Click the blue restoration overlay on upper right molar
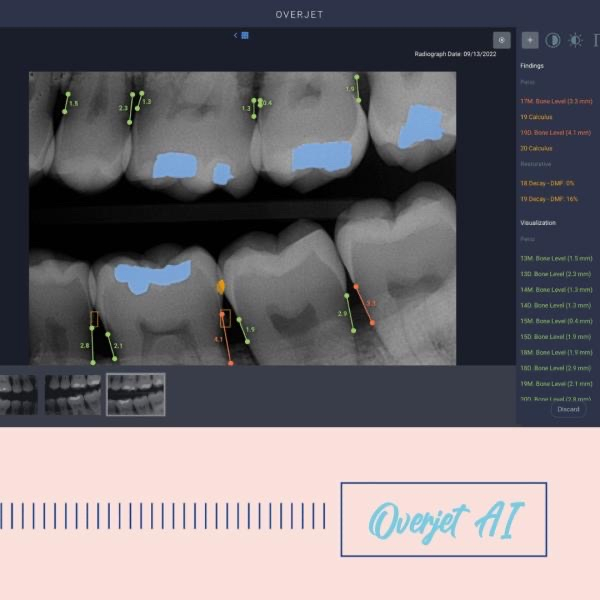Viewport: 600px width, 600px height. (420, 126)
